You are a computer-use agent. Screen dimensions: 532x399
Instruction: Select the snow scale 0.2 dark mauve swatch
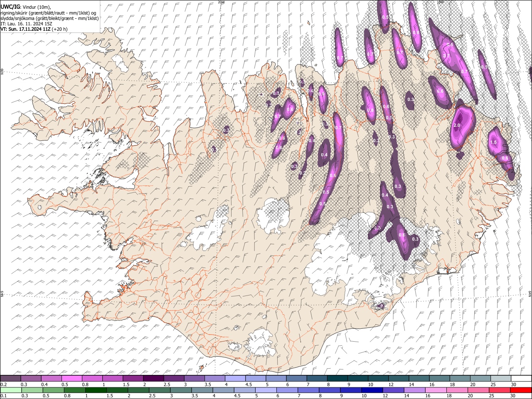pyautogui.click(x=10, y=379)
